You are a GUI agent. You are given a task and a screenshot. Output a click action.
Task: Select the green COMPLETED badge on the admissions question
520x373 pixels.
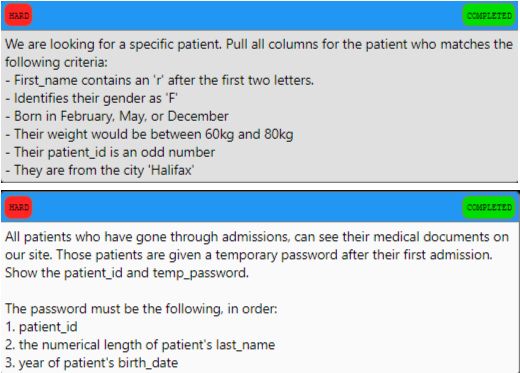tap(489, 207)
